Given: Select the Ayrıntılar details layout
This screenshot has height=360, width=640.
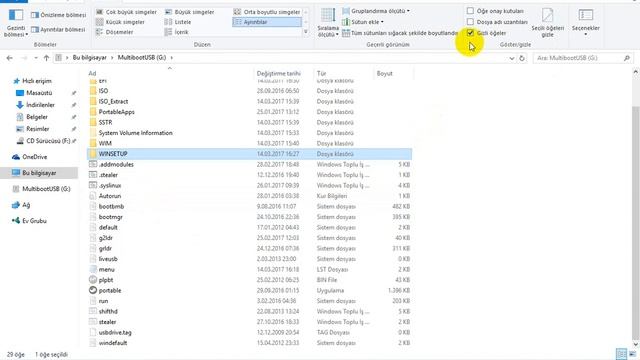Looking at the screenshot, I should point(267,22).
